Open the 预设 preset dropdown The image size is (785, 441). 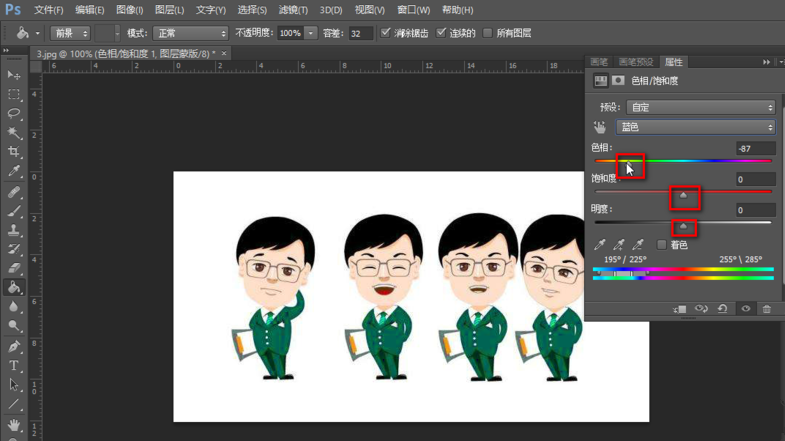tap(699, 107)
